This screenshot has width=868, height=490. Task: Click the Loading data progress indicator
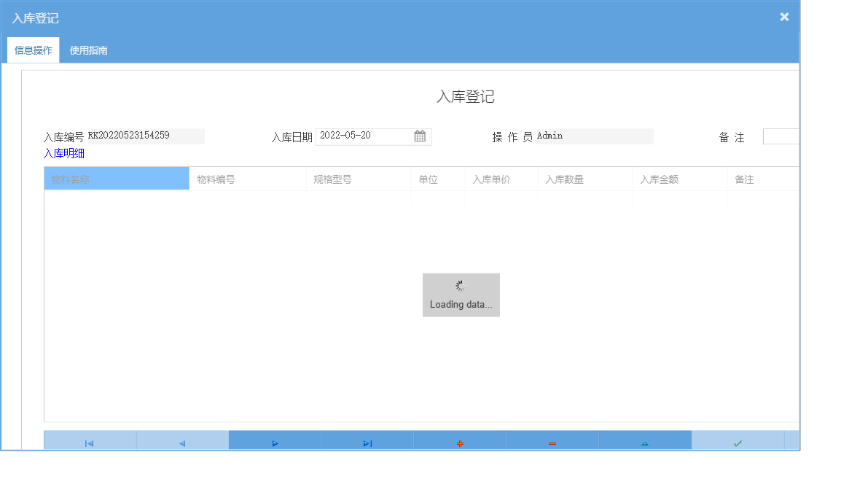click(461, 295)
